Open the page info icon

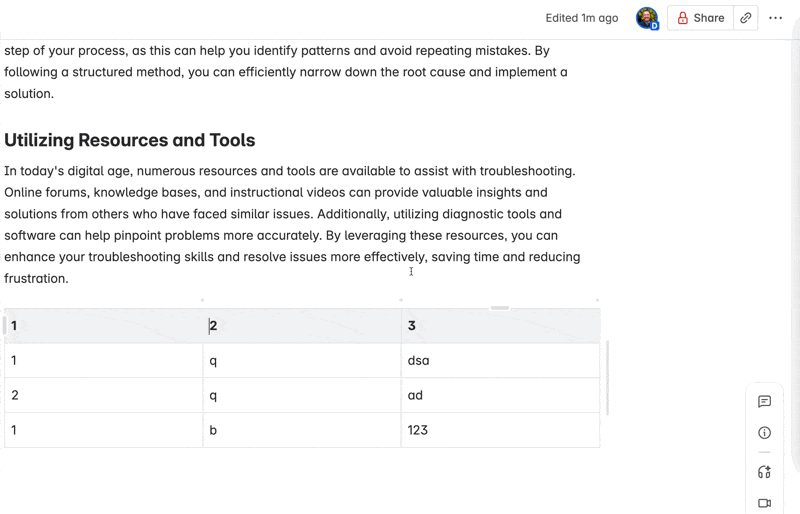pos(764,433)
